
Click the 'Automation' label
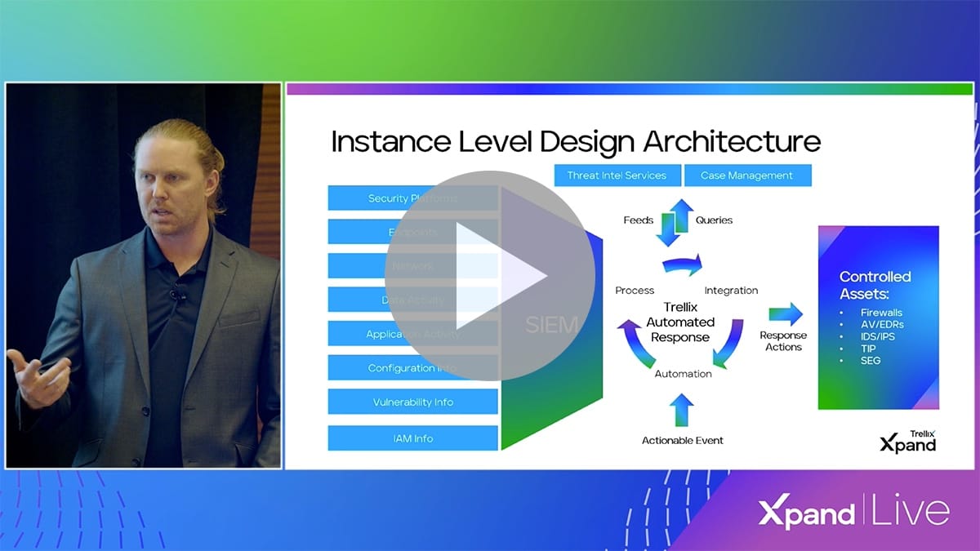(x=684, y=374)
